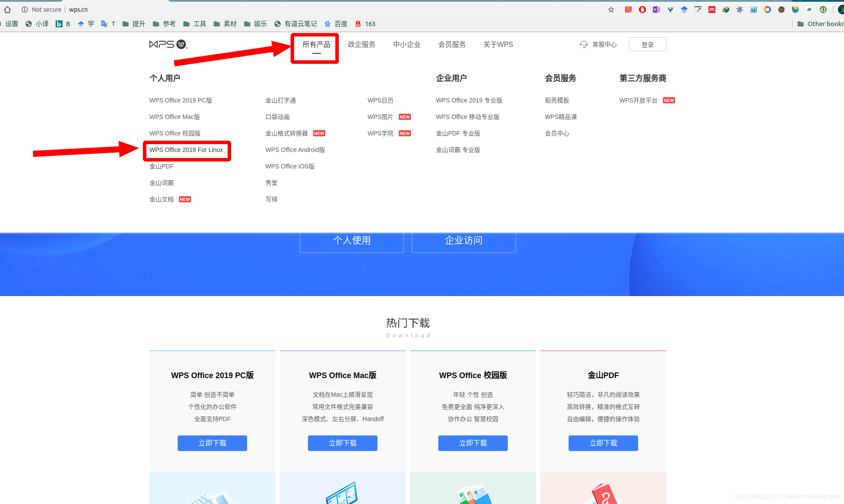Screen dimensions: 844x504
Task: Open the Not secure site info icon
Action: (25, 10)
